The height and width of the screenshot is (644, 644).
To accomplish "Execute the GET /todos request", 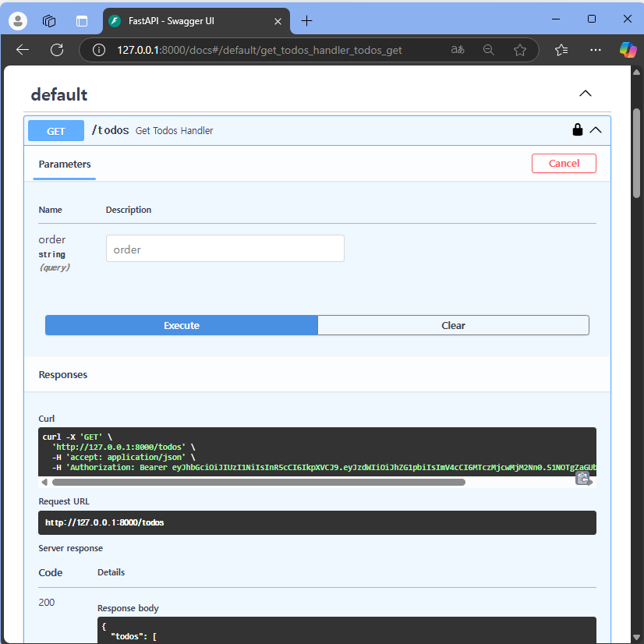I will pos(181,325).
